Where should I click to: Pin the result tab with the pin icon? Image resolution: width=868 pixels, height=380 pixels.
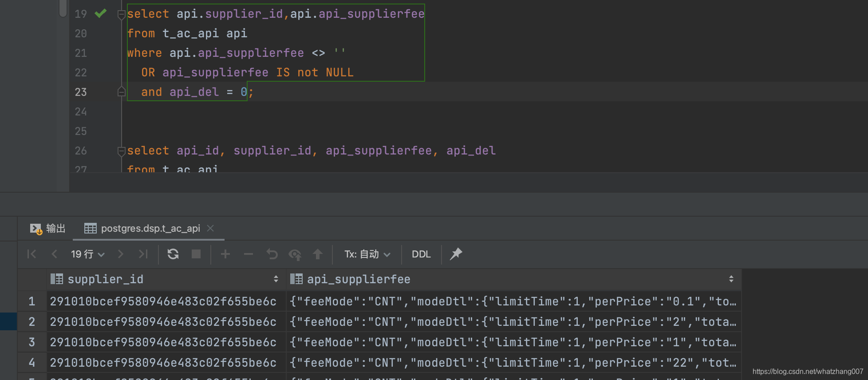pos(456,254)
